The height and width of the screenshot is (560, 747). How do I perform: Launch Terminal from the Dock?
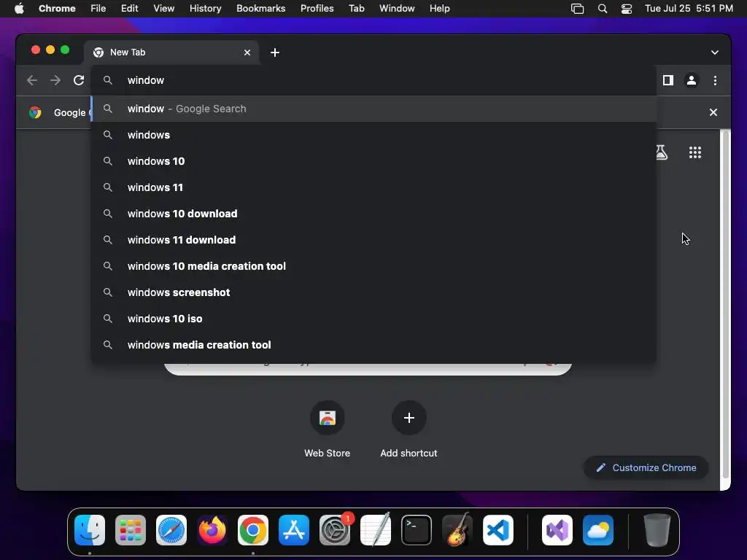[x=417, y=530]
